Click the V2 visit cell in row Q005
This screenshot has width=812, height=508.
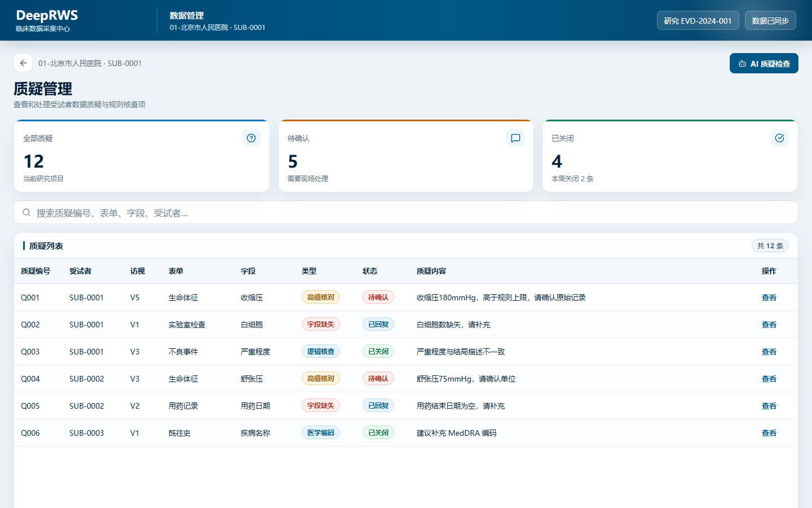click(135, 406)
